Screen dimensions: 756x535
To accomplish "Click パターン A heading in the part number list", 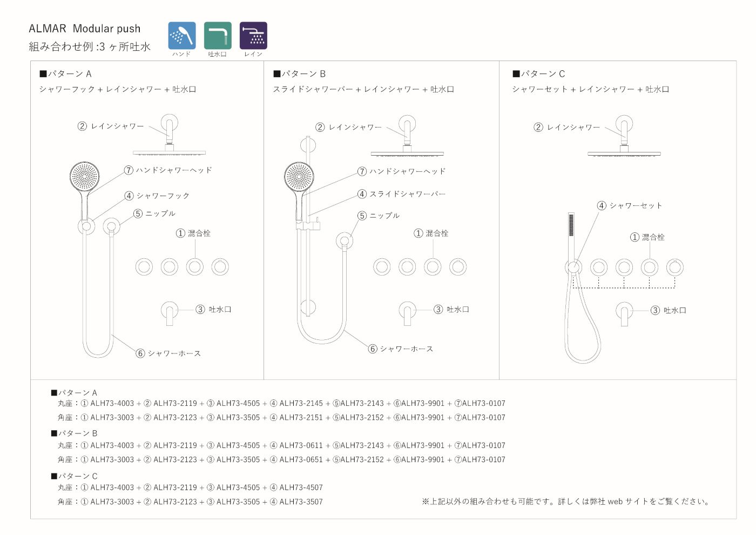I will coord(74,393).
